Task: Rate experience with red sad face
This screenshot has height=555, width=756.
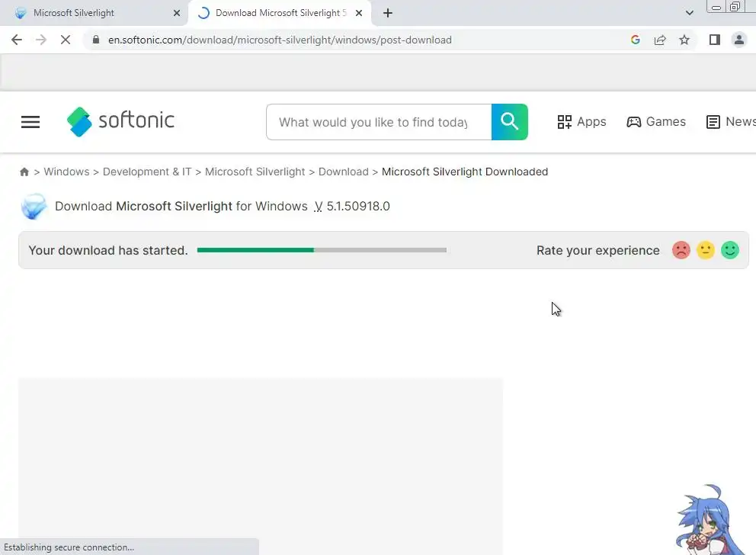Action: coord(681,250)
